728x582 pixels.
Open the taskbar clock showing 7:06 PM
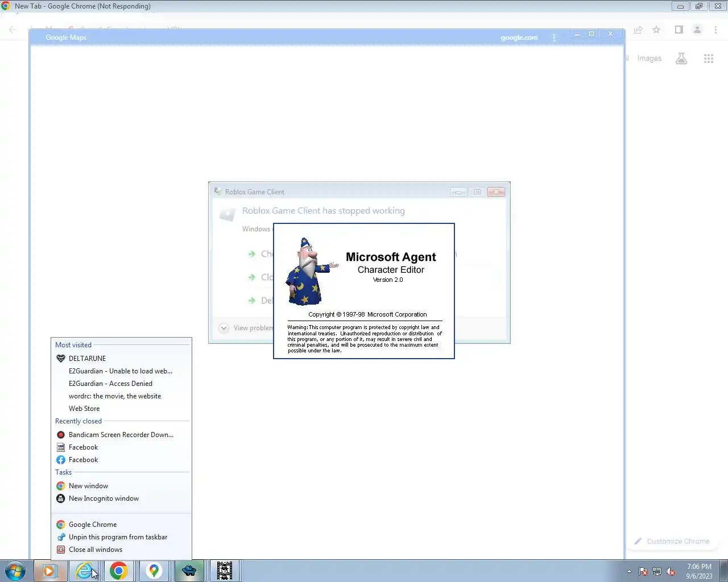pos(699,571)
